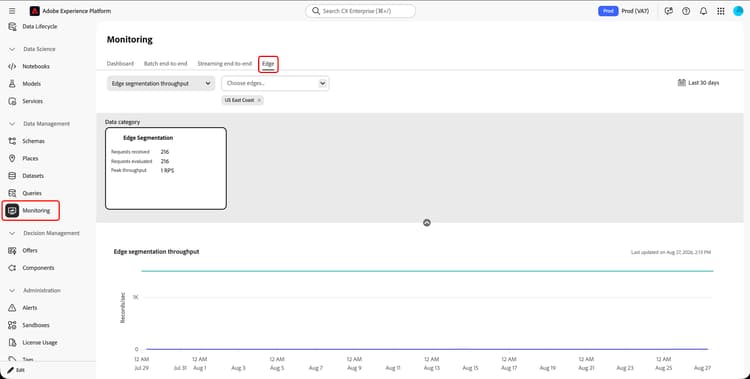Click the Adobe Experience Platform logo

coord(34,11)
